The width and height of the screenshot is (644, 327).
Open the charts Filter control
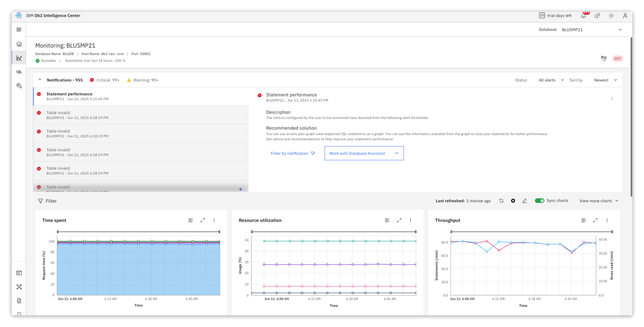pyautogui.click(x=47, y=201)
